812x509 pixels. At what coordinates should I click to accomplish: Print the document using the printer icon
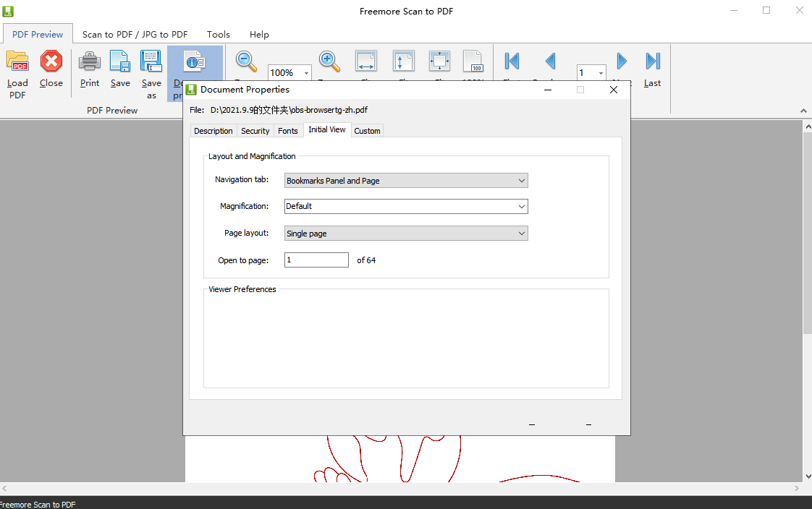point(90,61)
